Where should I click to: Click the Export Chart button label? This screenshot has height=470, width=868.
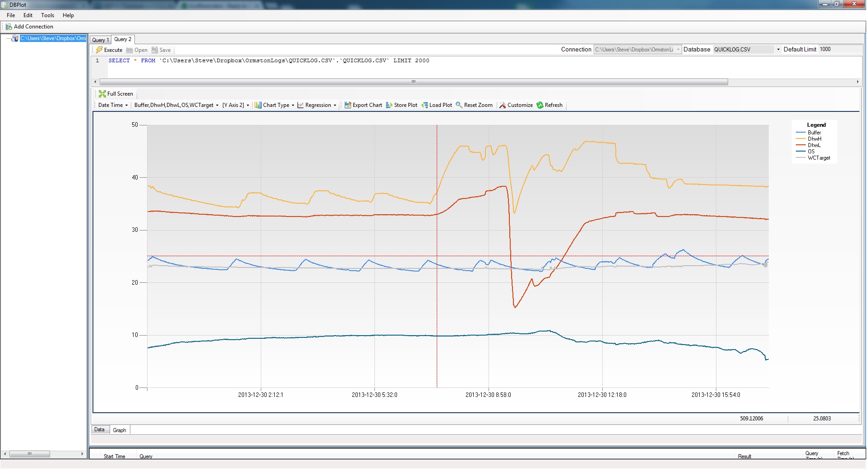[x=367, y=105]
